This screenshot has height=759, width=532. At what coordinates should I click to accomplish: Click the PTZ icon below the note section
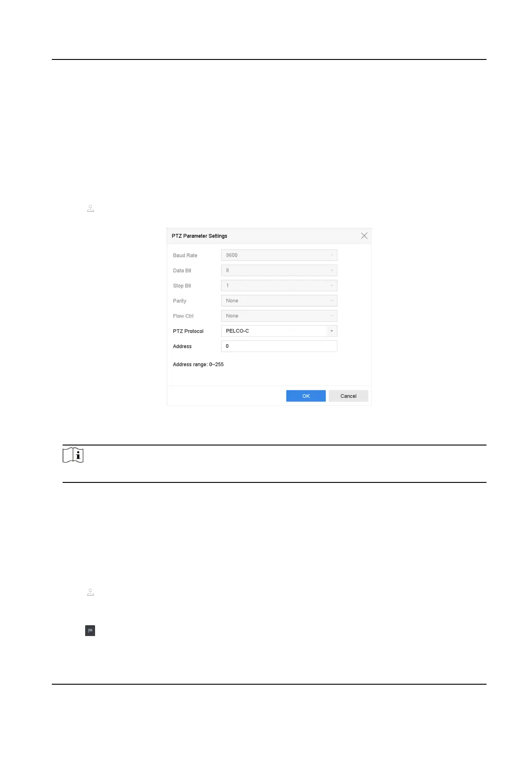click(91, 592)
